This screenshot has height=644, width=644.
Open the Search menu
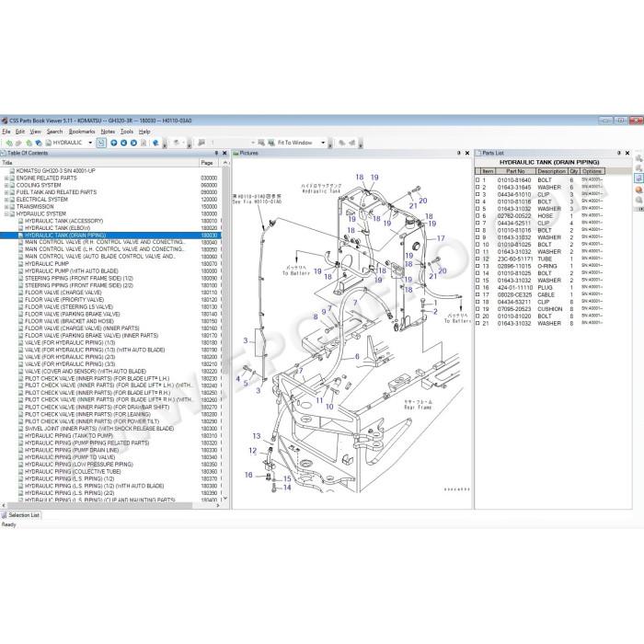tap(54, 132)
